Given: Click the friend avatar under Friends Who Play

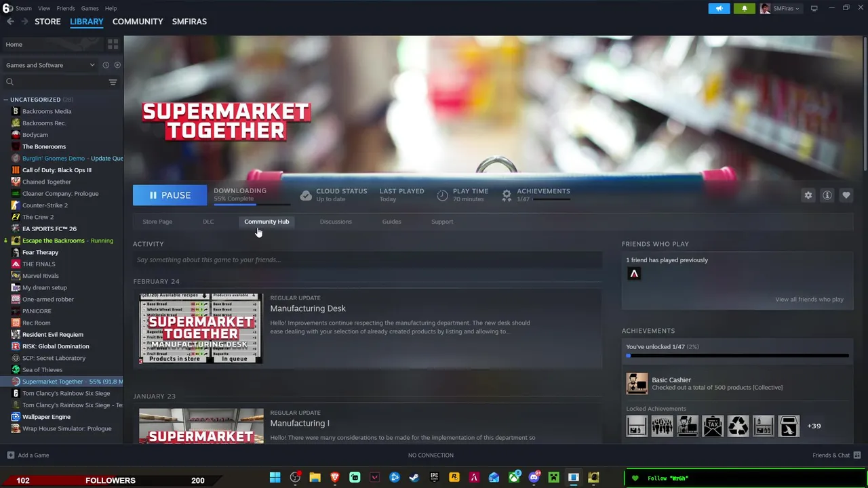Looking at the screenshot, I should [634, 274].
